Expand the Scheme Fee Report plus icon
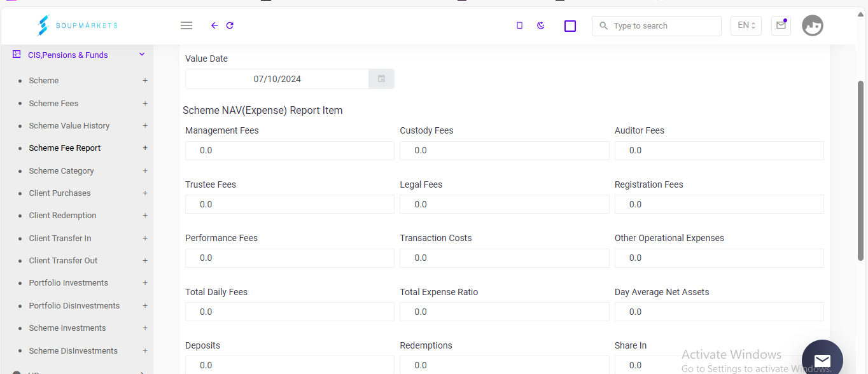 (x=145, y=148)
